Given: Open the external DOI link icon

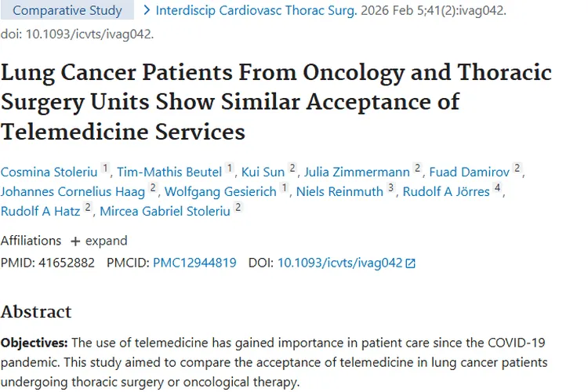Looking at the screenshot, I should click(x=410, y=263).
